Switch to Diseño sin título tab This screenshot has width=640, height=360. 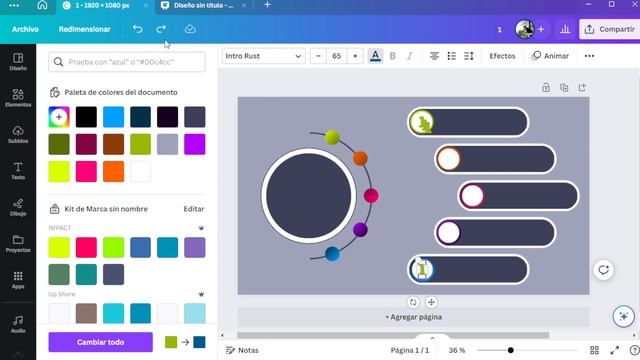coord(203,5)
